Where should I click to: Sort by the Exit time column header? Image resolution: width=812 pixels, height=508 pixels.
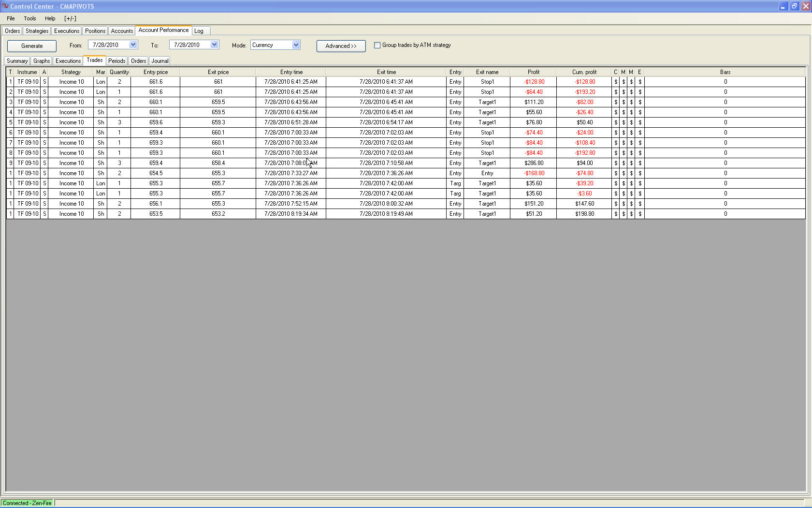[x=386, y=72]
